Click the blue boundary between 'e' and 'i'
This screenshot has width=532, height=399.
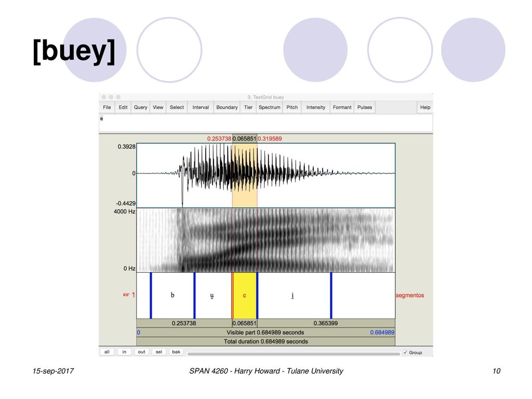click(x=257, y=295)
